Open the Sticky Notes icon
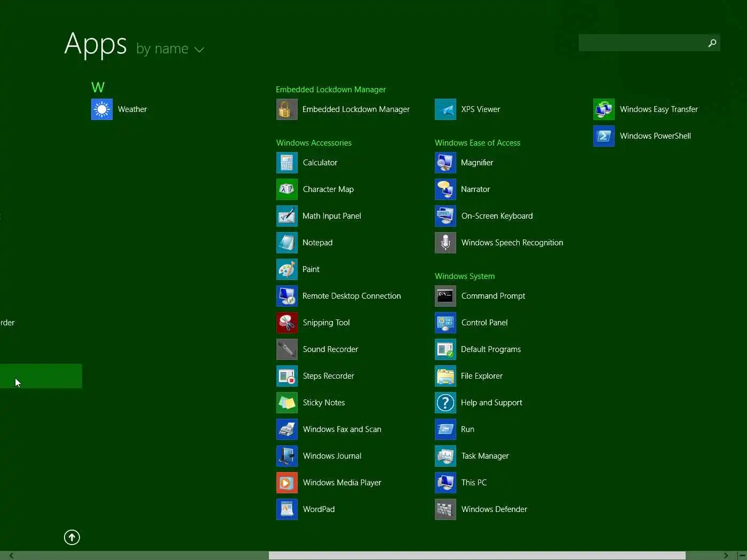747x560 pixels. (x=287, y=403)
